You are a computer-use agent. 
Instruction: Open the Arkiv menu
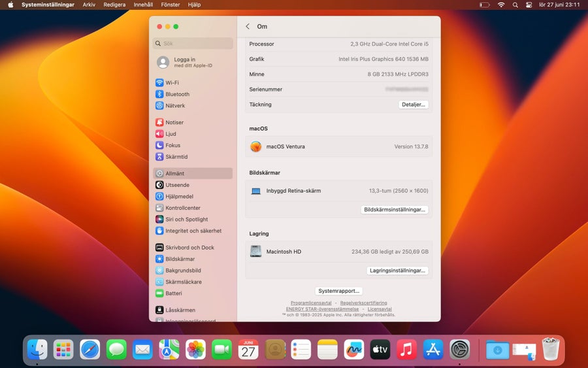[89, 5]
